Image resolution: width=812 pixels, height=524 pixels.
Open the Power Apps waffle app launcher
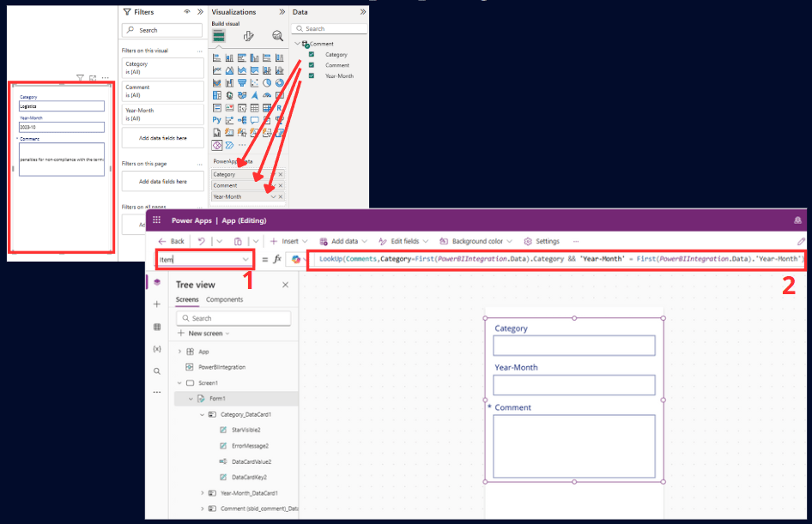[x=156, y=220]
